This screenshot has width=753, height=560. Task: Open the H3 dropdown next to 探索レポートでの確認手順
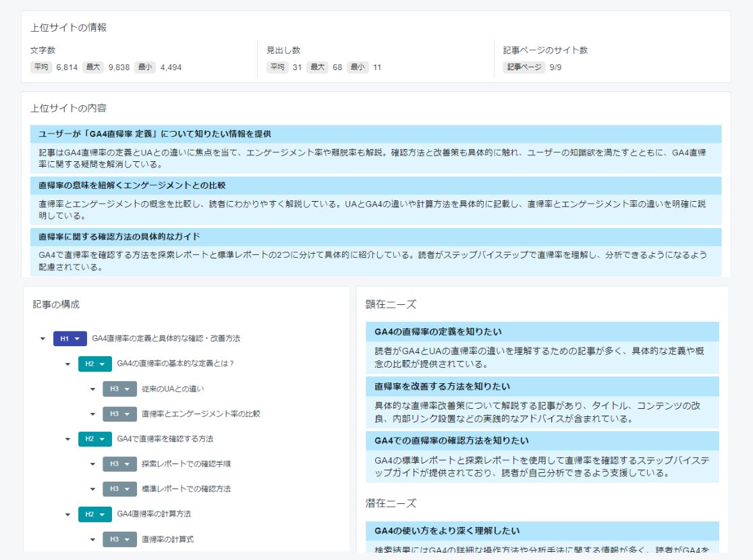(x=128, y=464)
